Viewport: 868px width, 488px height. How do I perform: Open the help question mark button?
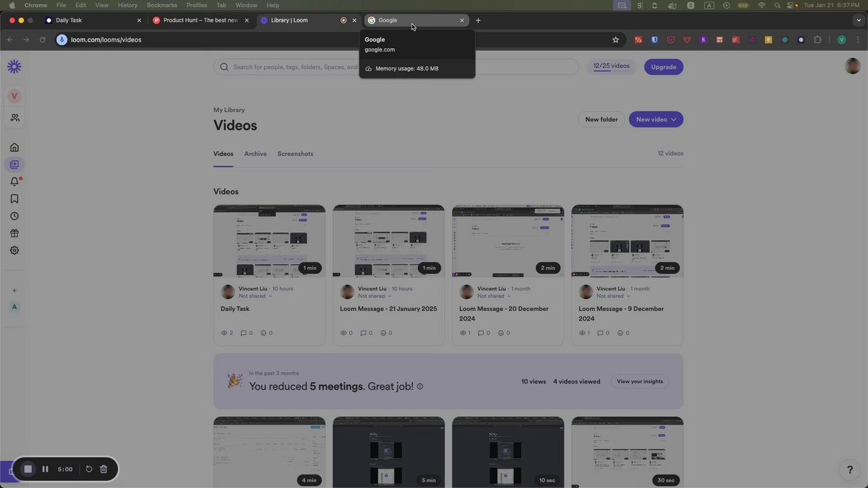click(850, 470)
